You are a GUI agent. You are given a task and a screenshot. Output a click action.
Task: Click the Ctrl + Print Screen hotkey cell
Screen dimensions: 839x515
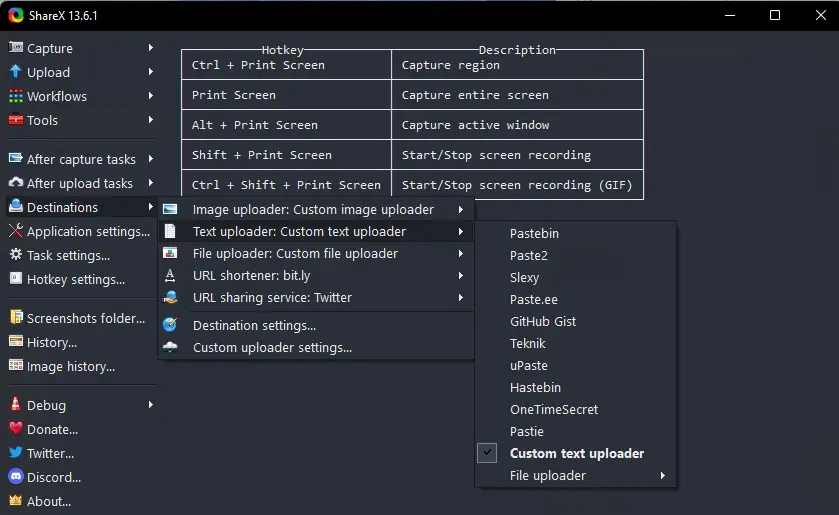286,65
